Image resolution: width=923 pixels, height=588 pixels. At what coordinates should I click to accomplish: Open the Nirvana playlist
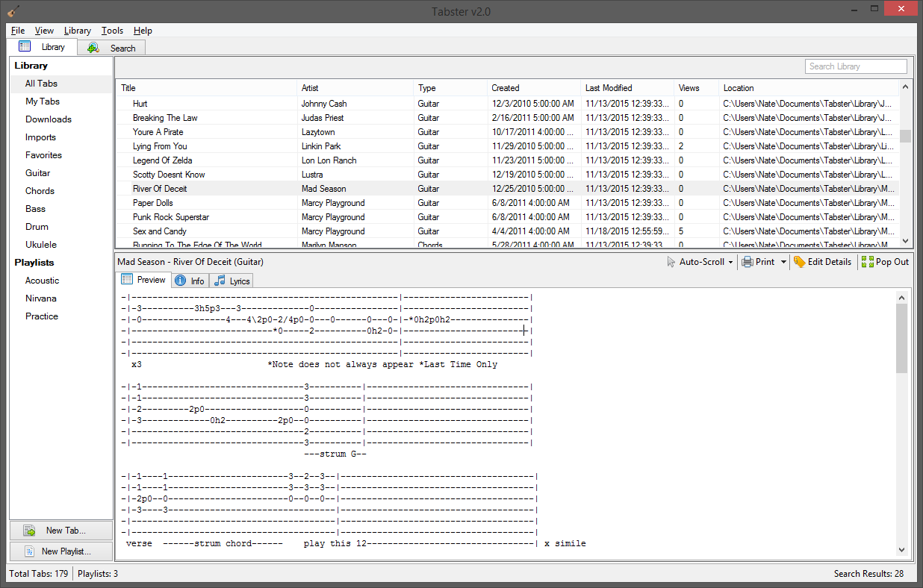click(61, 298)
